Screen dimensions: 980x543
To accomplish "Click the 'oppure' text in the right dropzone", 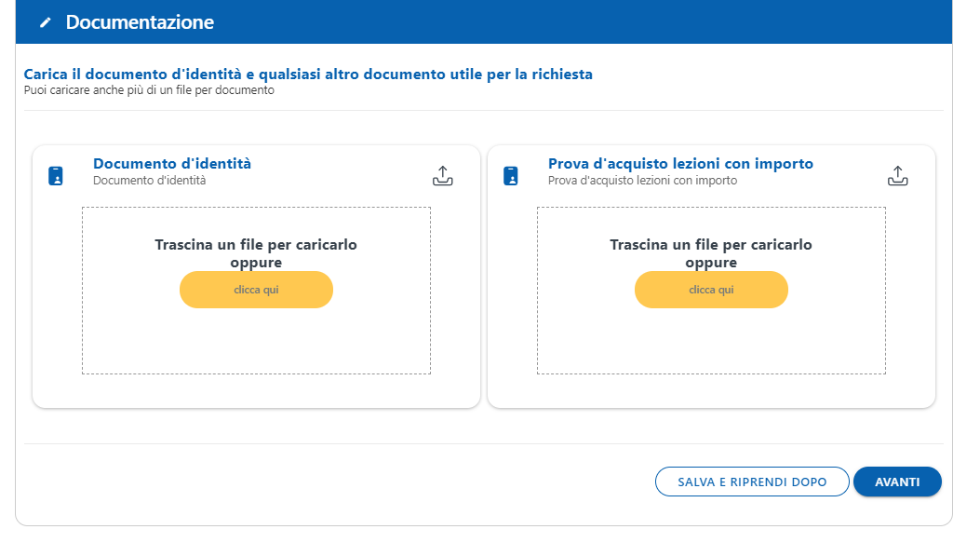I will tap(711, 263).
